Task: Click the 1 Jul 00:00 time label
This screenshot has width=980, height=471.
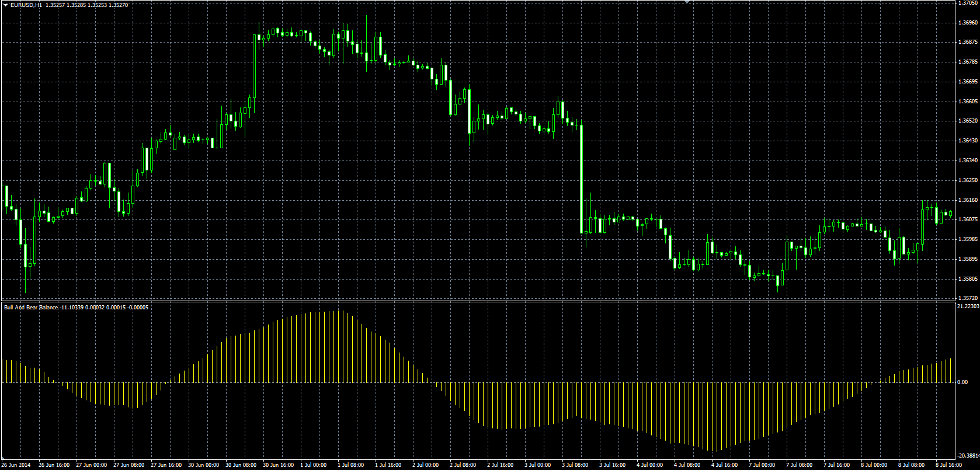Action: tap(314, 465)
